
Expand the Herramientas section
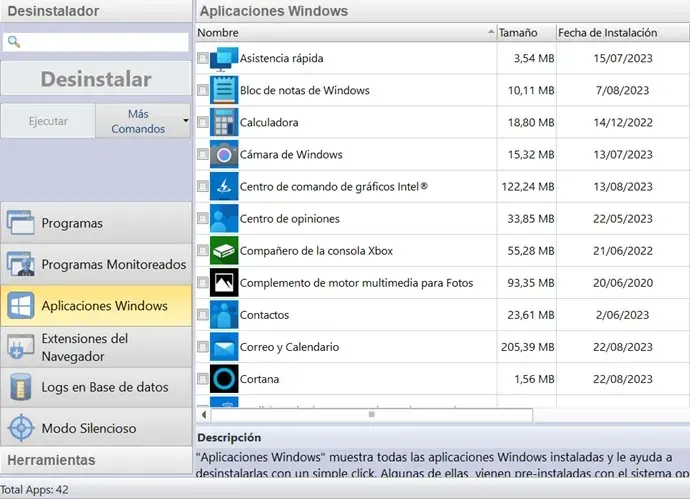(x=96, y=460)
